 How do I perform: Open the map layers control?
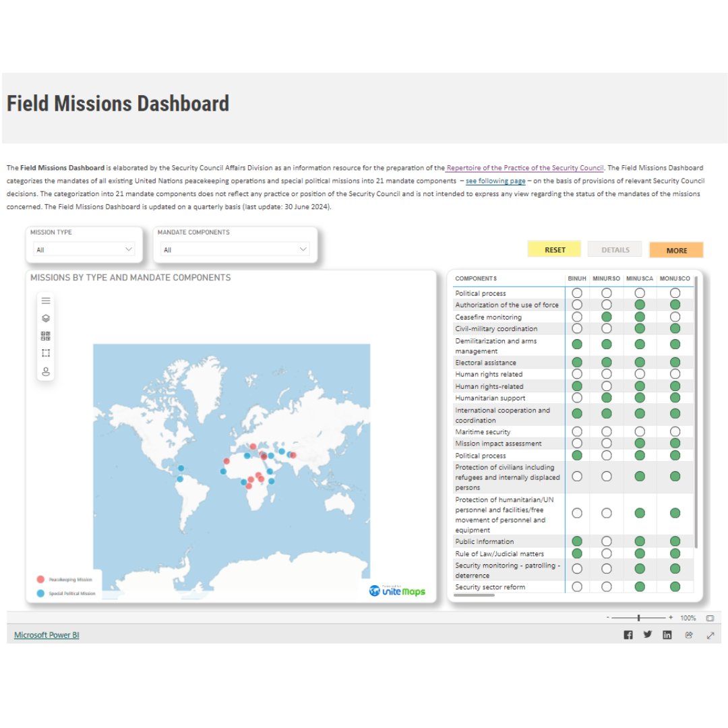pos(46,318)
